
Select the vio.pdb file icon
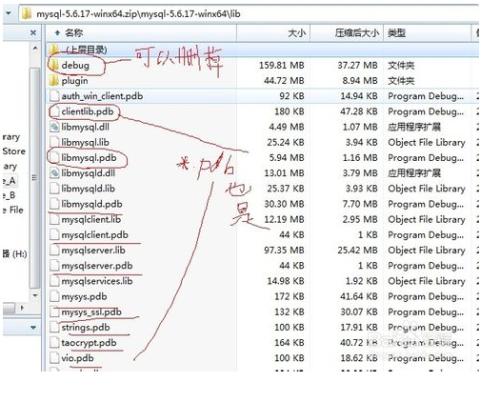(x=54, y=358)
